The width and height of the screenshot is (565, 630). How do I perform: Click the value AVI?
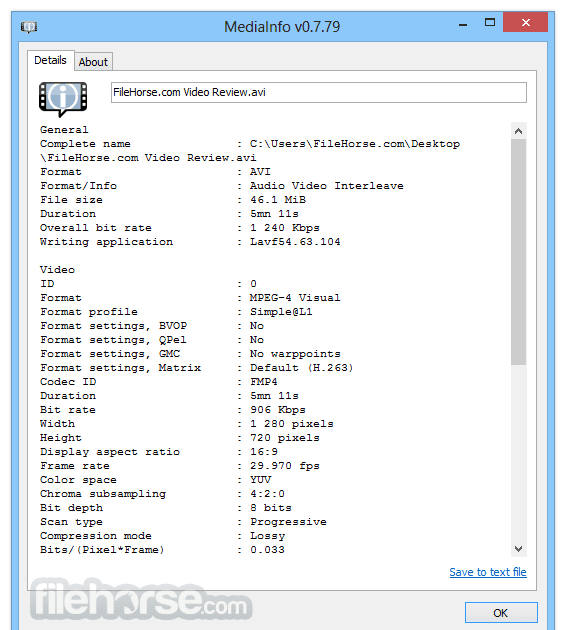tap(260, 172)
